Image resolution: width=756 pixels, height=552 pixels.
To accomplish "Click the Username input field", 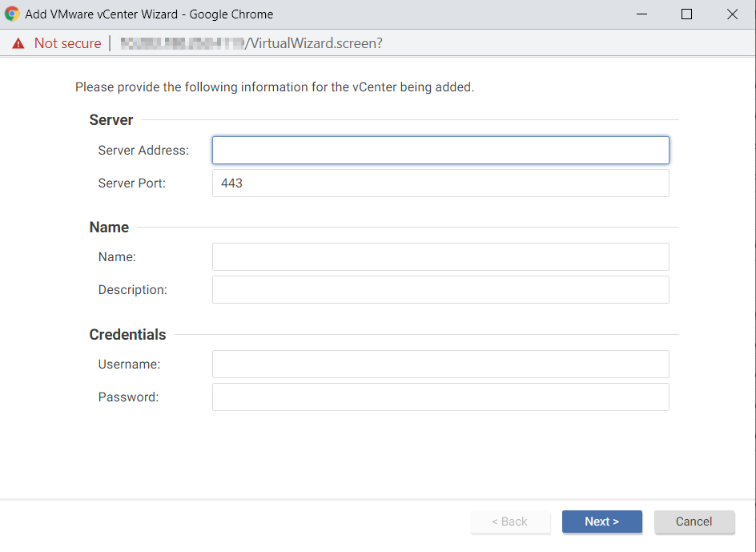I will click(x=440, y=364).
